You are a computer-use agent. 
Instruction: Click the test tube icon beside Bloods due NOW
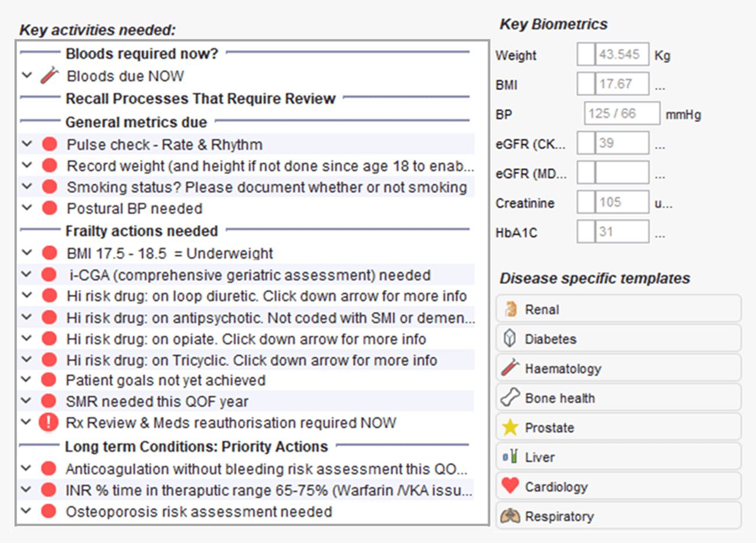[49, 76]
